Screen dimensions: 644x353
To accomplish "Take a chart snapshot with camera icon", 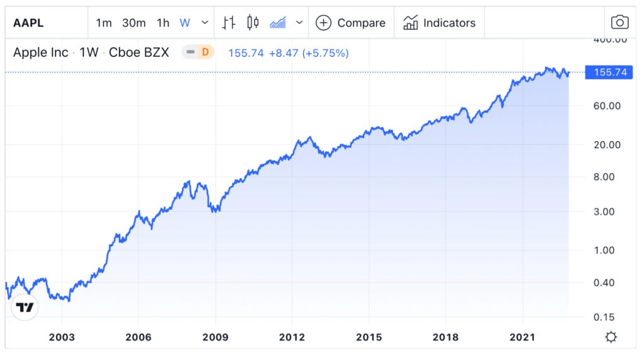I will tap(619, 23).
